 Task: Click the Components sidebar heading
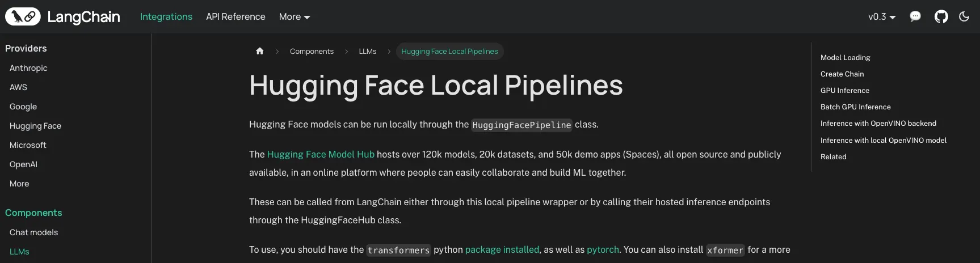coord(33,213)
